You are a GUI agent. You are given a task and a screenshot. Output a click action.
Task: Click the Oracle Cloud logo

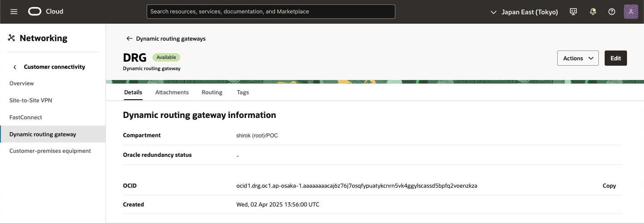[x=46, y=12]
